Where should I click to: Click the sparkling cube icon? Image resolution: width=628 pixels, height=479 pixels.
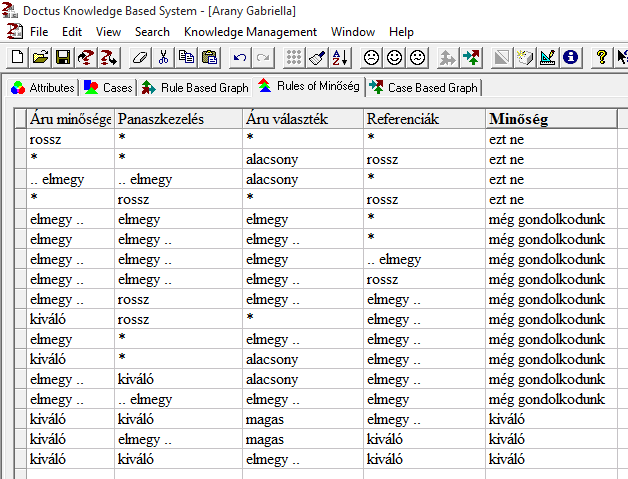(525, 57)
